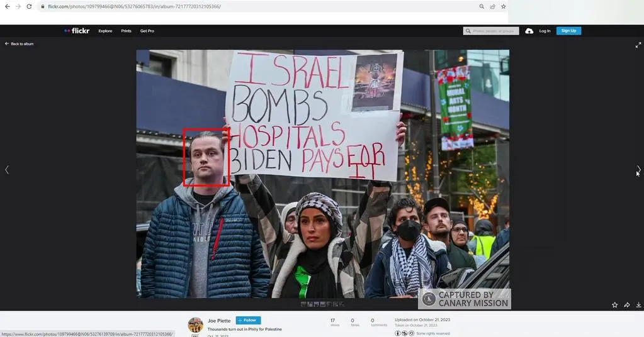This screenshot has height=337, width=644.
Task: Download the photo using download icon
Action: click(638, 305)
